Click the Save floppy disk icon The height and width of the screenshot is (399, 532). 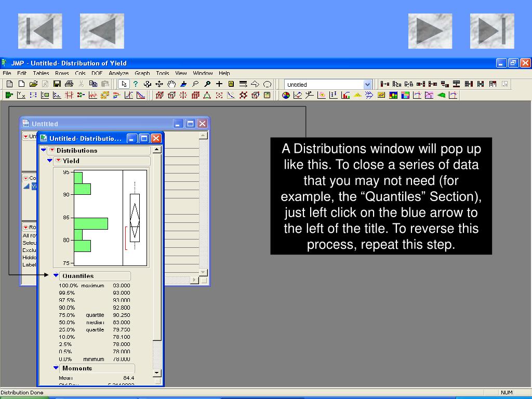point(57,84)
